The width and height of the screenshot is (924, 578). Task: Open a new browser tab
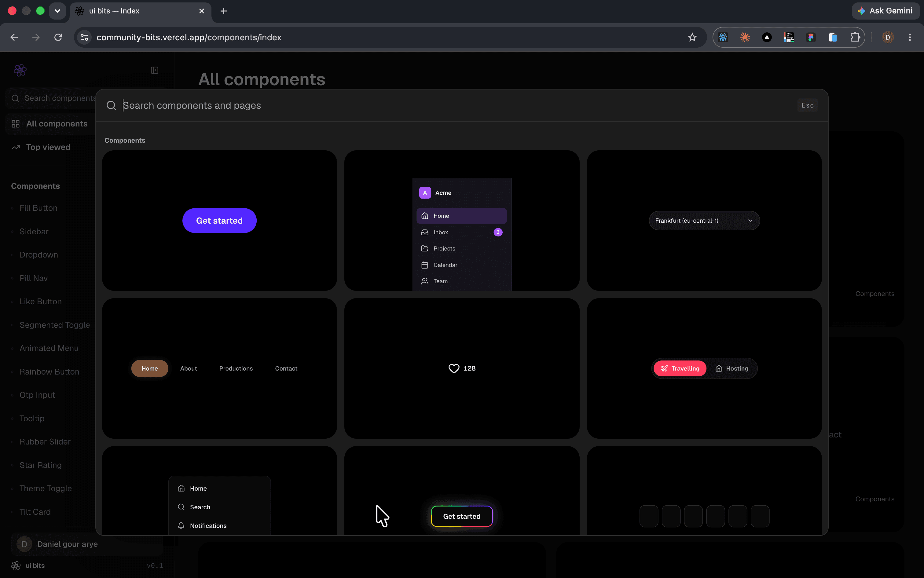coord(224,11)
